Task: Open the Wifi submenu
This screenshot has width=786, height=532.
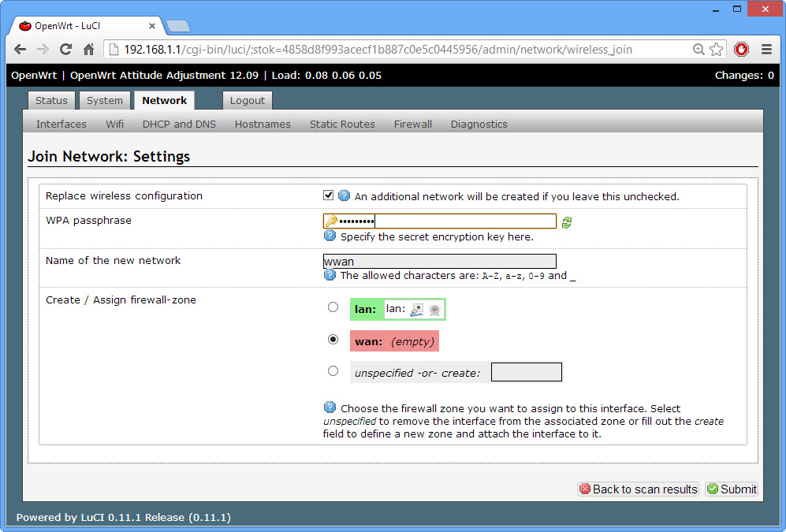Action: pos(114,124)
